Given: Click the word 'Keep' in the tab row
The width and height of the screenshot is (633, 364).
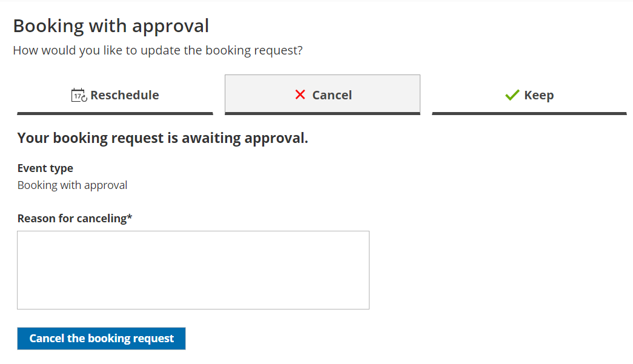Looking at the screenshot, I should tap(539, 95).
